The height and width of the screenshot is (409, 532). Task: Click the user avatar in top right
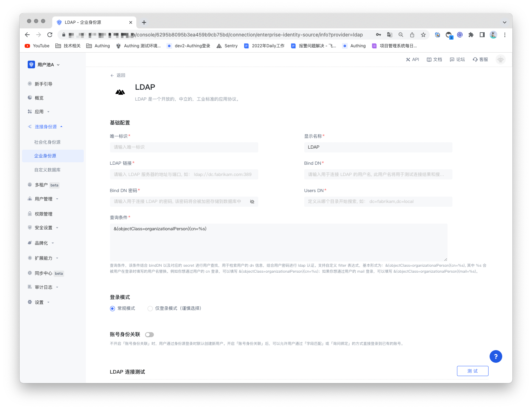pos(500,60)
